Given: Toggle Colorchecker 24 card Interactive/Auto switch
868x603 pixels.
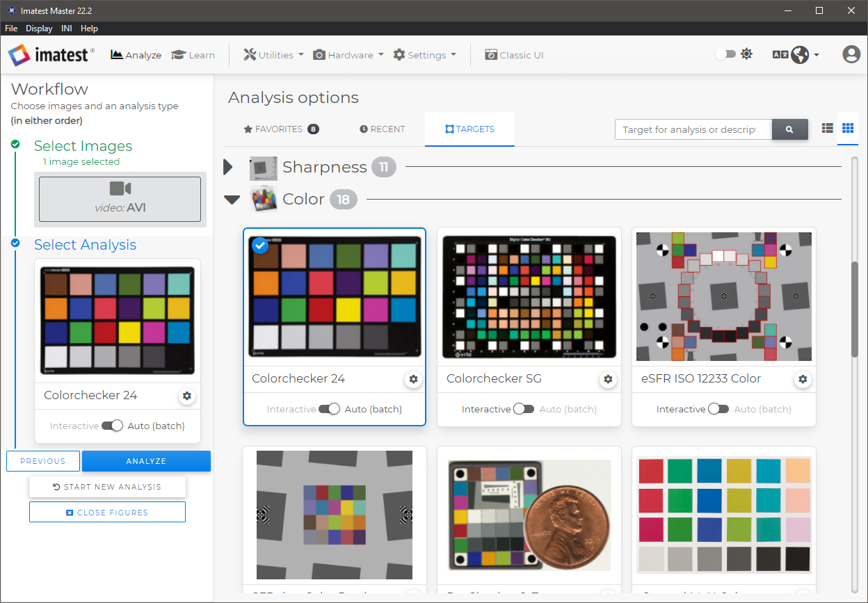Looking at the screenshot, I should coord(330,409).
